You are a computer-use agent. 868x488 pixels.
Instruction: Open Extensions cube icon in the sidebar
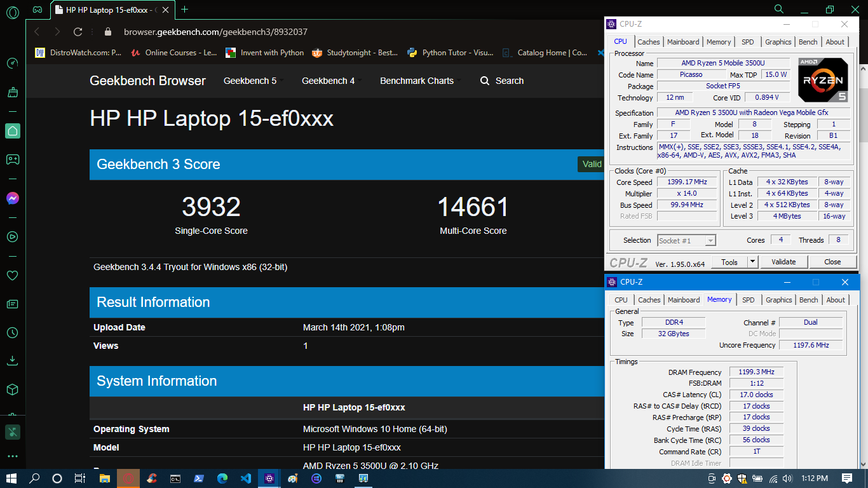[x=12, y=390]
